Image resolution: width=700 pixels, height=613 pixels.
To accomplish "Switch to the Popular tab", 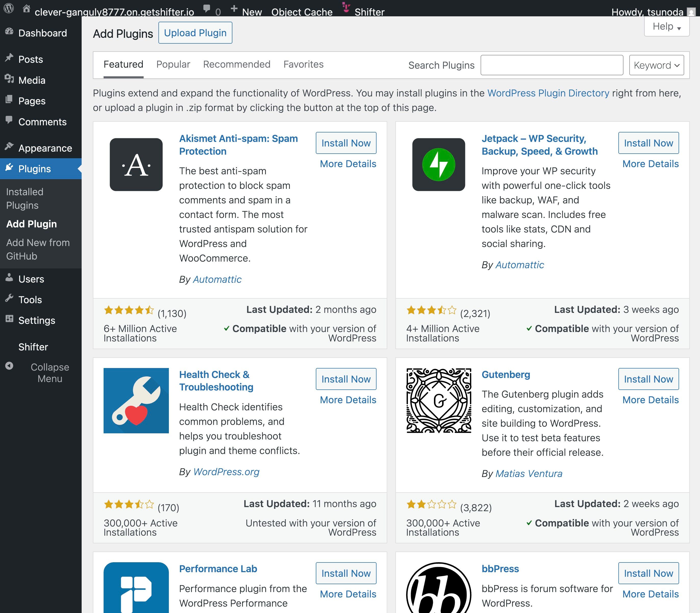I will [173, 64].
